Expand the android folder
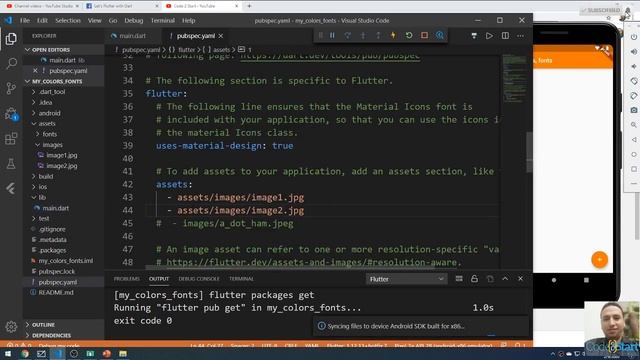The width and height of the screenshot is (640, 360). [x=49, y=113]
